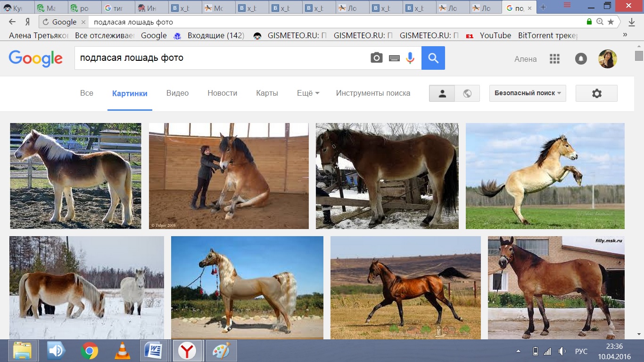The height and width of the screenshot is (362, 644).
Task: Open the YouTube bookmark
Action: [x=495, y=35]
